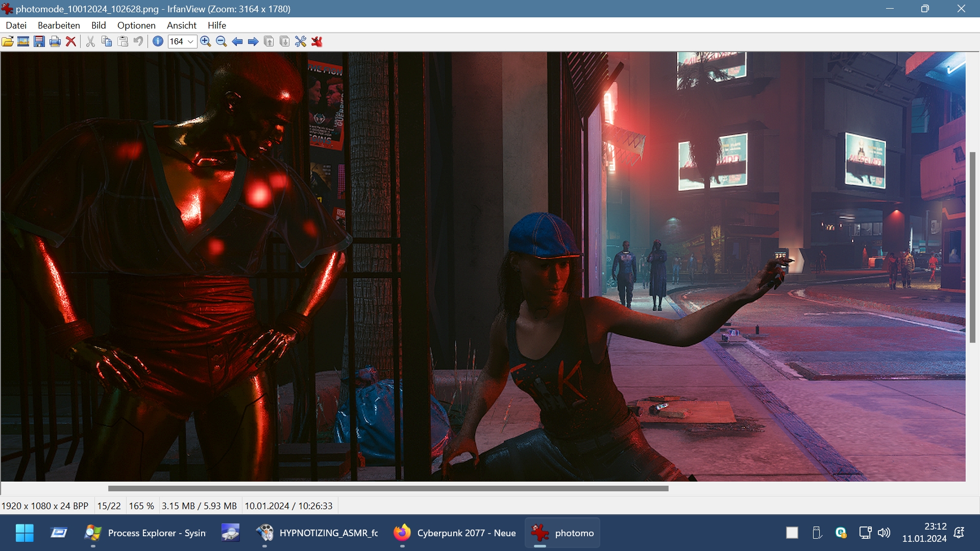Zoom in with magnifier plus icon
This screenshot has height=551, width=980.
206,41
